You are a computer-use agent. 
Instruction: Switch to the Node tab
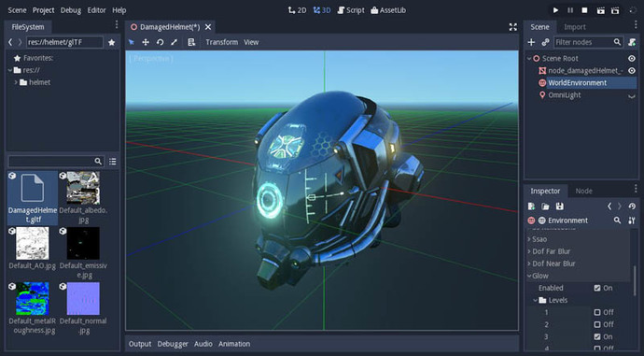(583, 192)
